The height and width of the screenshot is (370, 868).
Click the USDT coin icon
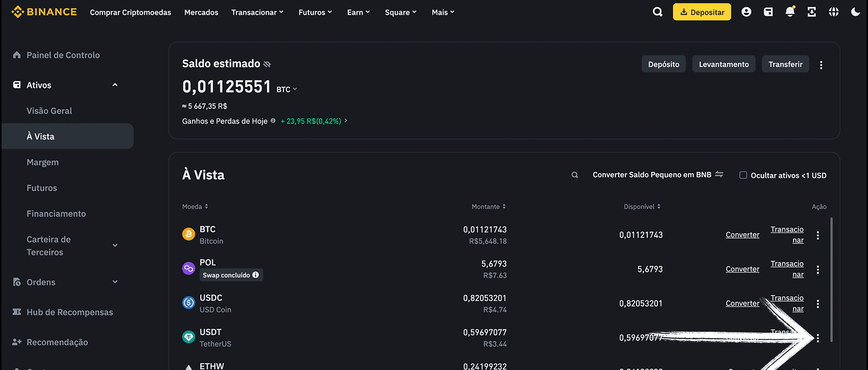pos(189,337)
